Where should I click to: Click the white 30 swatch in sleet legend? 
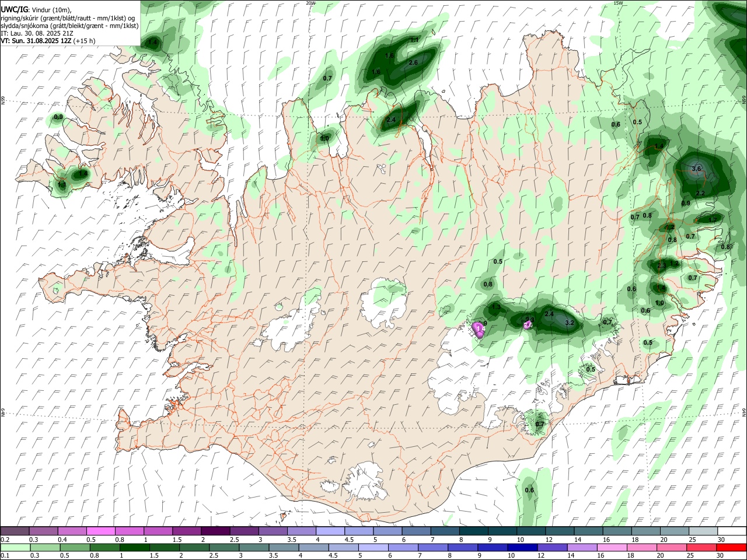click(732, 531)
